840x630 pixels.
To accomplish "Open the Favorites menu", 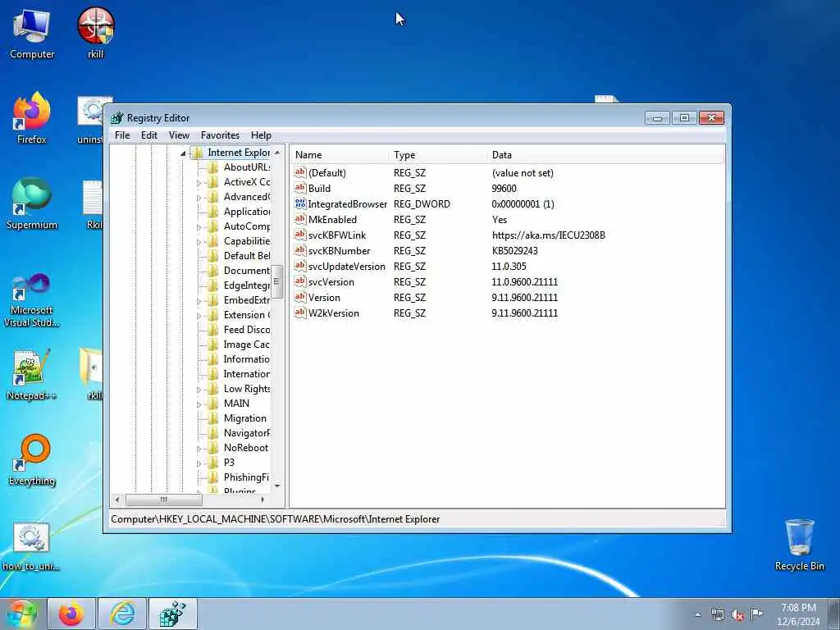I will click(x=220, y=135).
